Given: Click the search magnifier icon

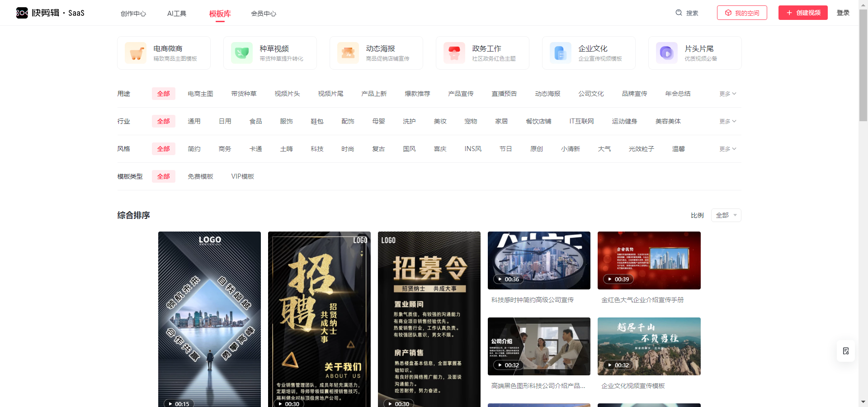Looking at the screenshot, I should (x=679, y=13).
